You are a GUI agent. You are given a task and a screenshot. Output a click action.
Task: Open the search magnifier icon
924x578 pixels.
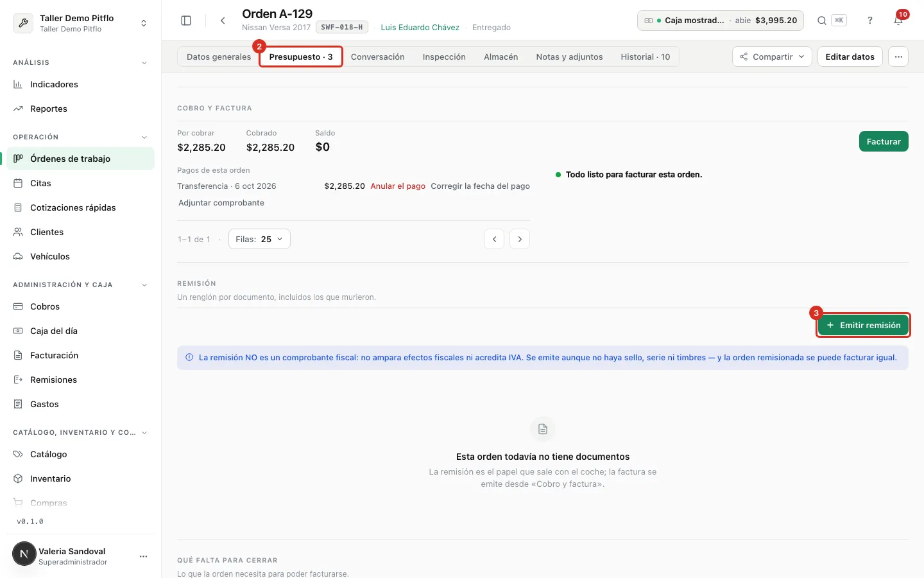[x=821, y=21]
